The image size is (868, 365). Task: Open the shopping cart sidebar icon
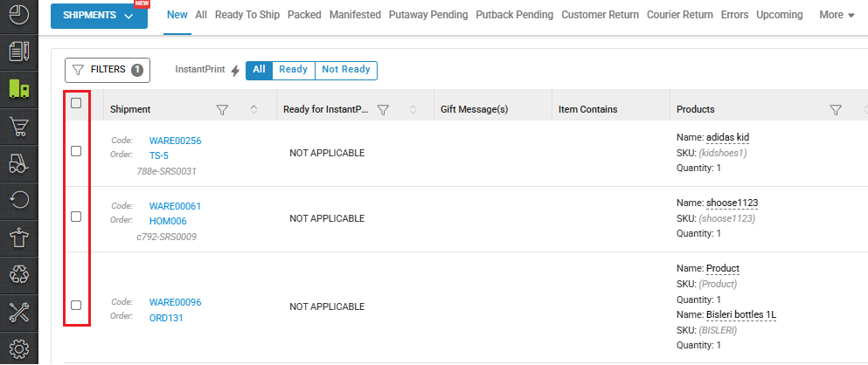[x=19, y=127]
